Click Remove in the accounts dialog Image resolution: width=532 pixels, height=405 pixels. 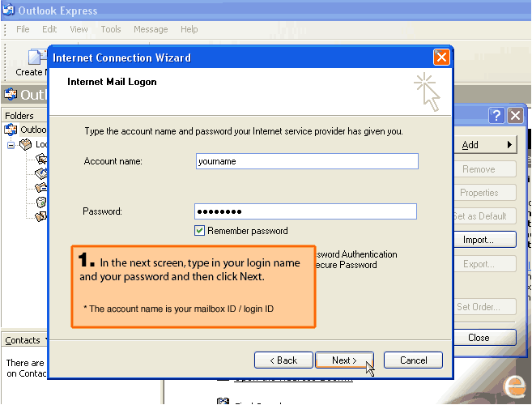pyautogui.click(x=485, y=169)
